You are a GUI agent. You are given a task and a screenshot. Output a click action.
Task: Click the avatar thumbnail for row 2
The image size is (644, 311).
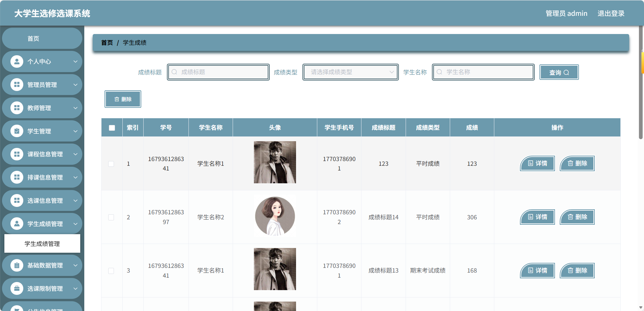(x=275, y=216)
